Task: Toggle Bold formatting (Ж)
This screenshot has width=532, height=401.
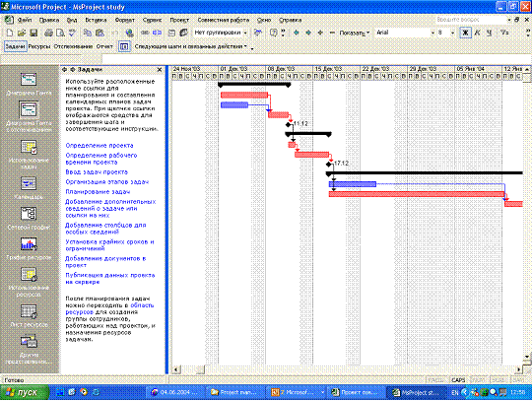Action: coord(465,33)
